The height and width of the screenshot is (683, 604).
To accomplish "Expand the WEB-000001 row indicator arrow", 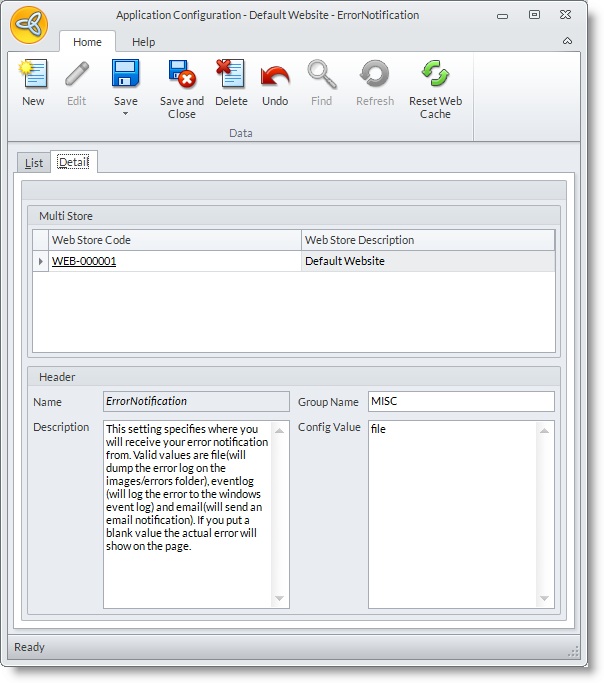I will tap(41, 262).
